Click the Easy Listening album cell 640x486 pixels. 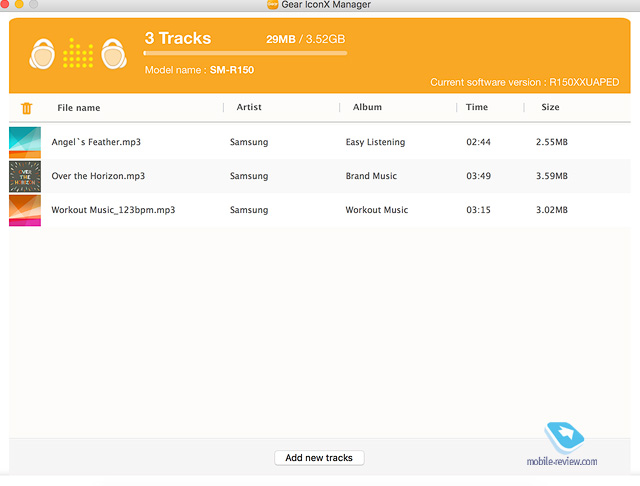pos(375,142)
